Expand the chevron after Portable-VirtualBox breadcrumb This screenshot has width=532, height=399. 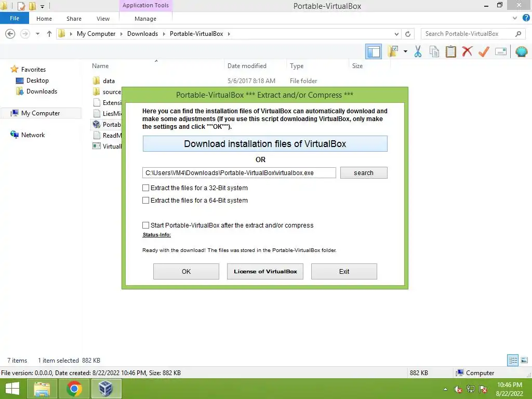point(229,34)
